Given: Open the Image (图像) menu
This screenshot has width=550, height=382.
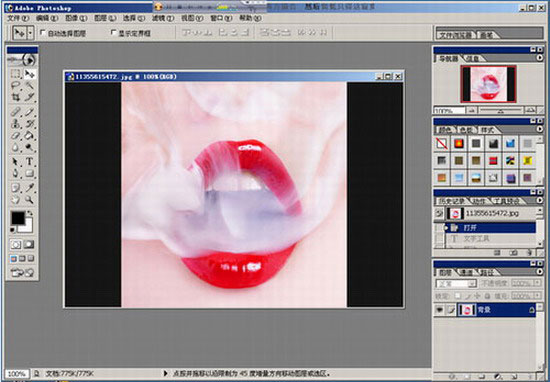Looking at the screenshot, I should pyautogui.click(x=76, y=18).
